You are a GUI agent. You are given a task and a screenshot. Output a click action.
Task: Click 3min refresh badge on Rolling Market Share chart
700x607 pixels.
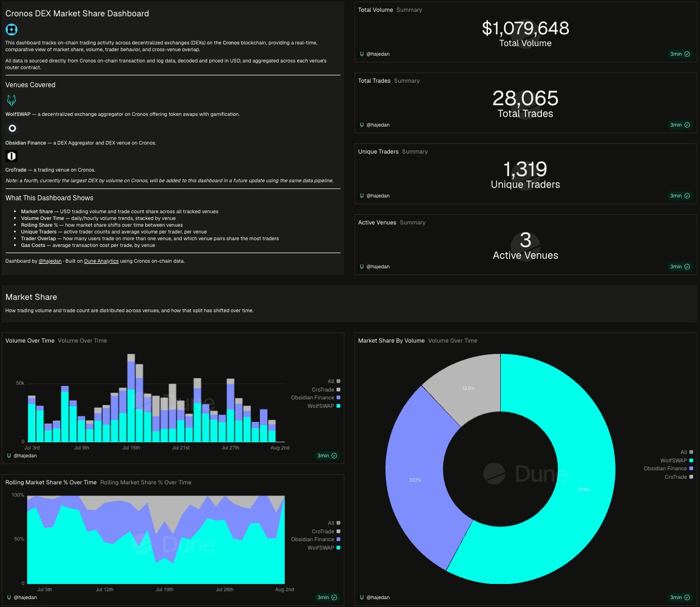[327, 597]
